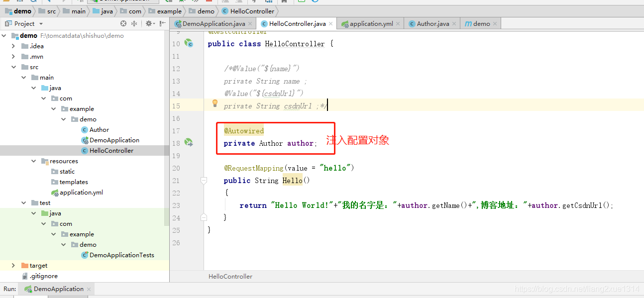The image size is (644, 298).
Task: Select HelloController in project tree
Action: (x=111, y=151)
